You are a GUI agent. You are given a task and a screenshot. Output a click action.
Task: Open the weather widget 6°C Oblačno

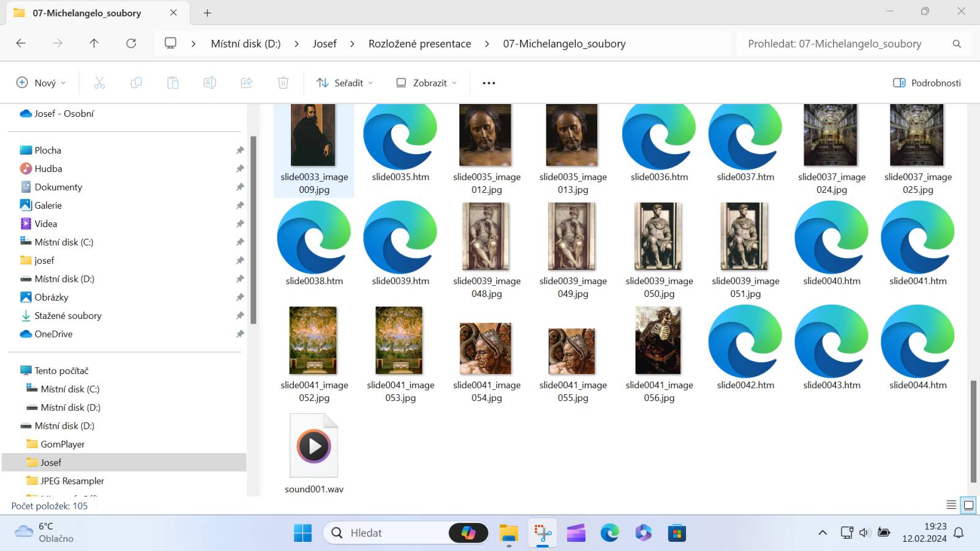[44, 532]
